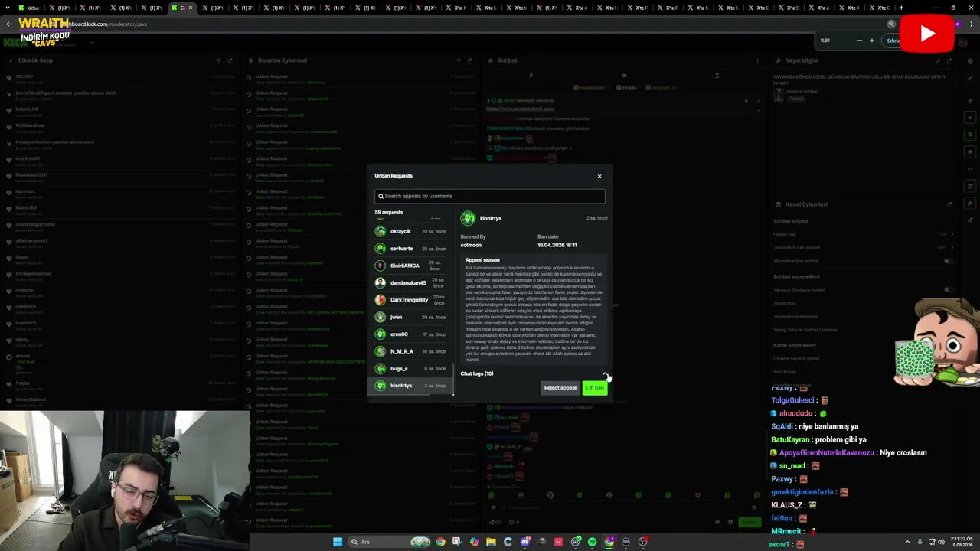Click the Turkish language tag
Viewport: 980px width, 551px height.
pos(796,99)
